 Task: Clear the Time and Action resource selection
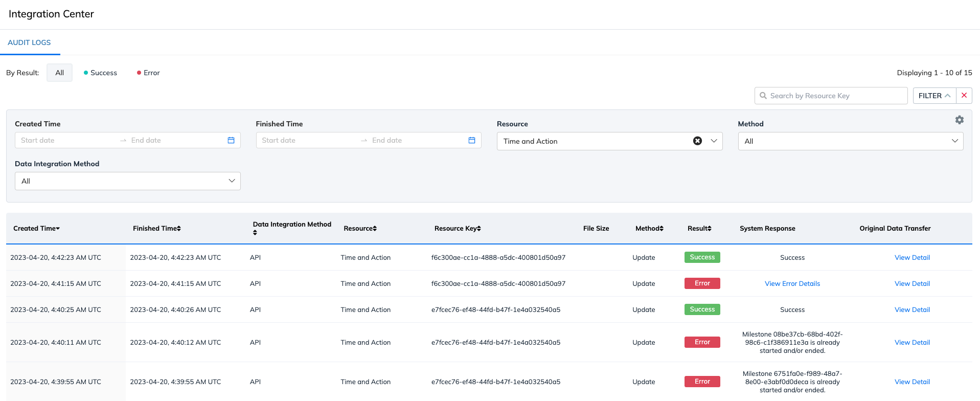(x=697, y=141)
